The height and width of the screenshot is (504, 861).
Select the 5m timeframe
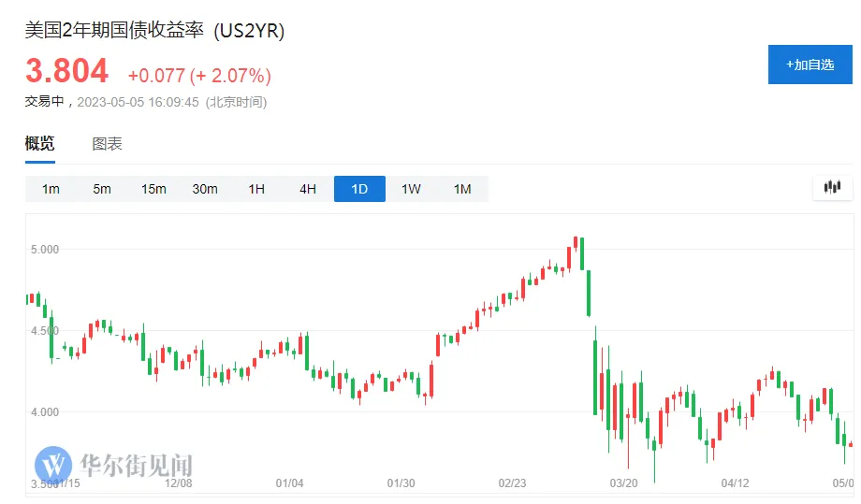point(102,189)
